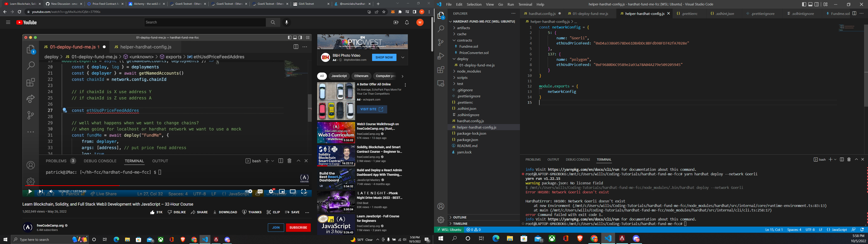Enter fullscreen on the YouTube player
Screen dimensions: 868x244
tap(304, 191)
